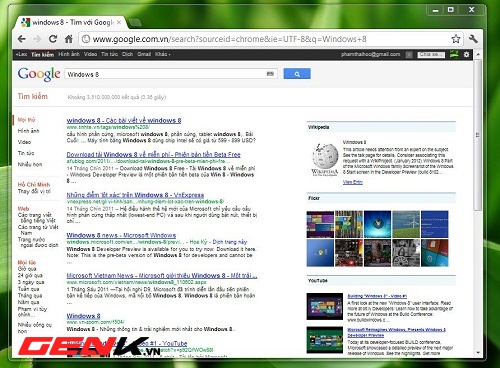Open Google settings gear icon
Screen dimensions: 500x368
pos(466,54)
